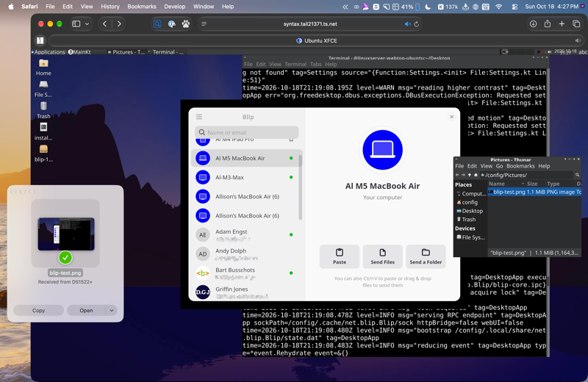Click Thunar parent folder up arrow

470,175
